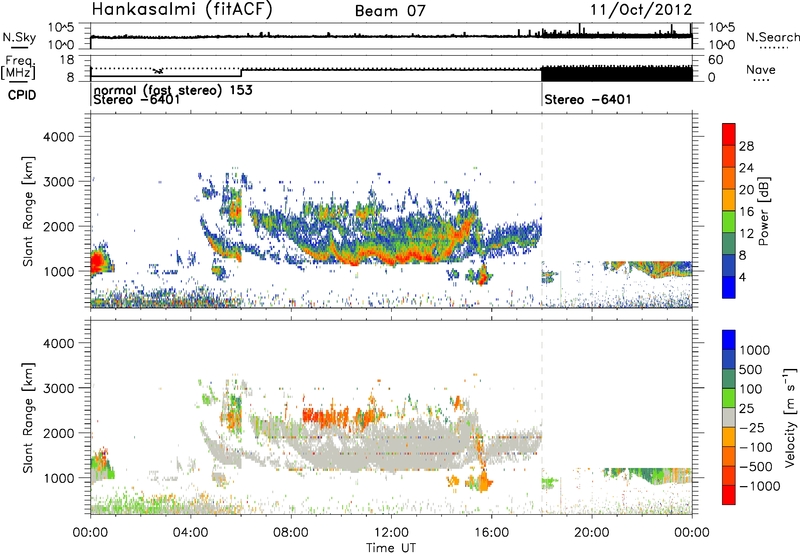Click the 18 MHz frequency tick label
The height and width of the screenshot is (554, 800).
pyautogui.click(x=67, y=60)
